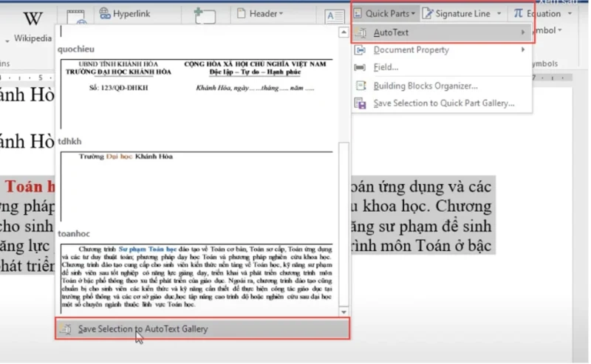This screenshot has height=364, width=591.
Task: Insert an Equation
Action: tap(539, 13)
